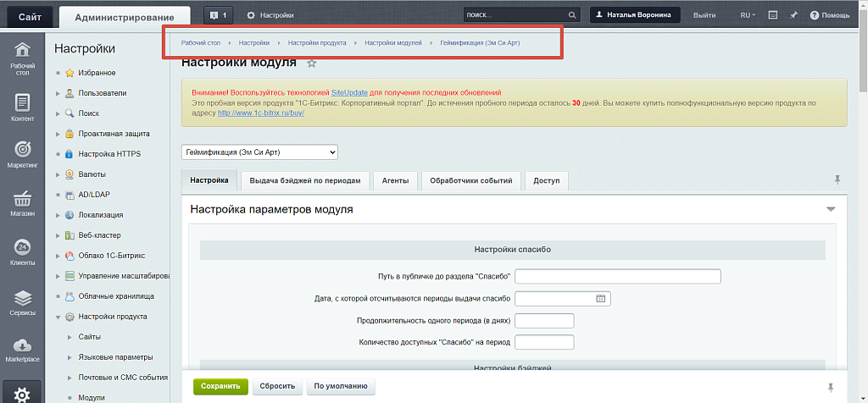868x403 pixels.
Task: Open the Контент sidebar section
Action: point(23,108)
